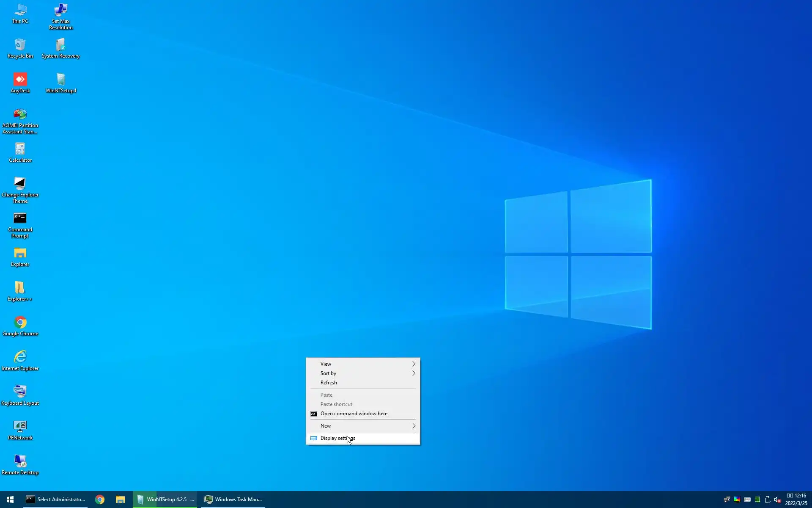
Task: Open the Windows Task Manager taskbar button
Action: coord(233,500)
